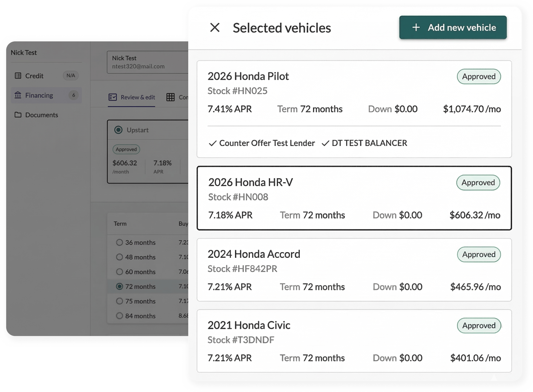Click the Documents folder icon
Image resolution: width=533 pixels, height=392 pixels.
[x=18, y=115]
